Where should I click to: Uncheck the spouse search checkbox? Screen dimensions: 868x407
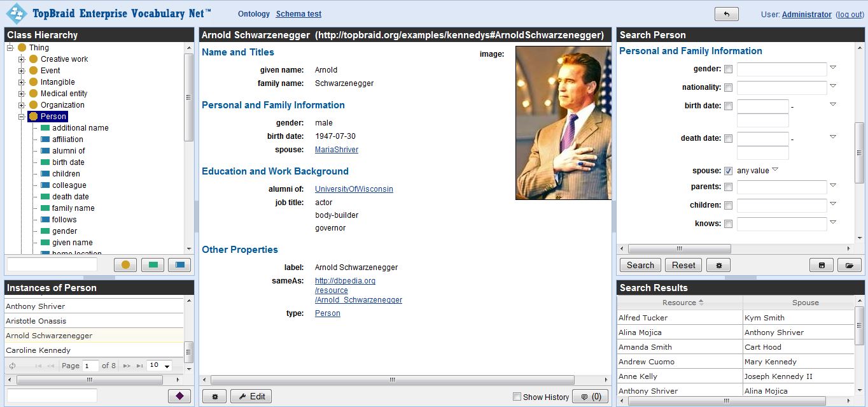[x=728, y=171]
